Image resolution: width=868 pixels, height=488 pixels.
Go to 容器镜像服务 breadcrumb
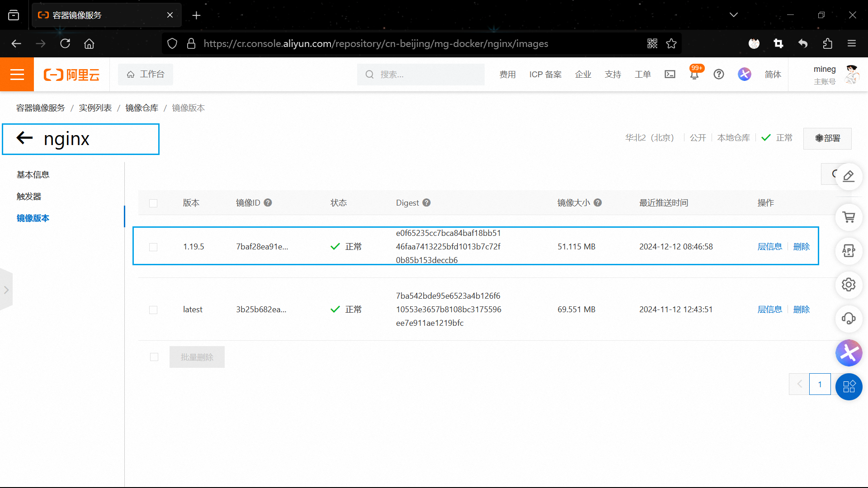tap(41, 108)
